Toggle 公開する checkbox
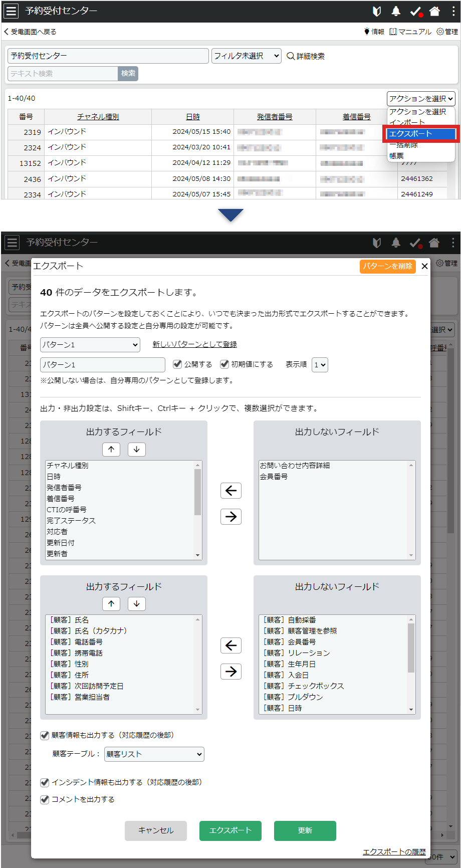The height and width of the screenshot is (868, 461). tap(177, 364)
